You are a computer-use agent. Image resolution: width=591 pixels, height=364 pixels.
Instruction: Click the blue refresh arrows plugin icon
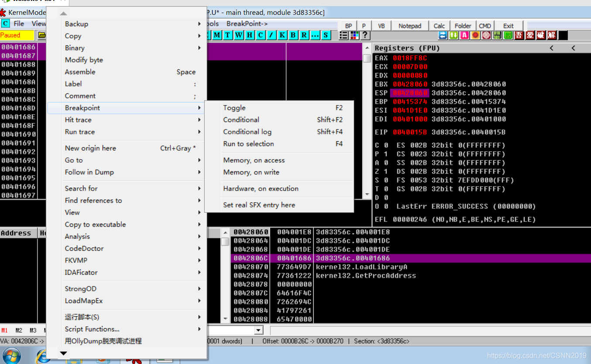click(443, 35)
